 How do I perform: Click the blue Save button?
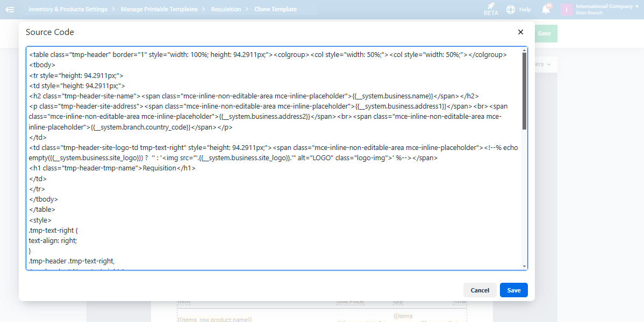pos(513,290)
